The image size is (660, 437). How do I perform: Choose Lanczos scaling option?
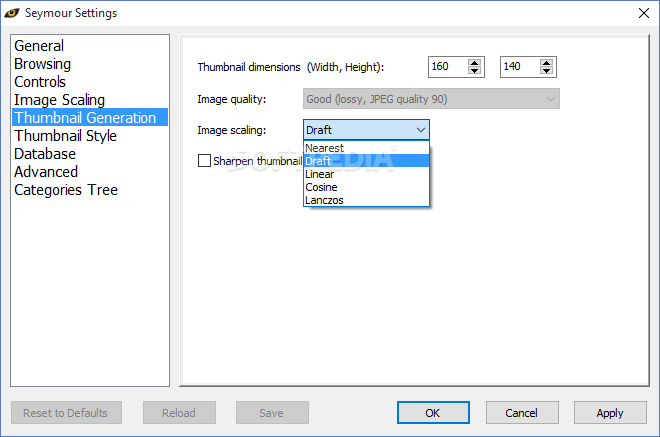tap(366, 200)
